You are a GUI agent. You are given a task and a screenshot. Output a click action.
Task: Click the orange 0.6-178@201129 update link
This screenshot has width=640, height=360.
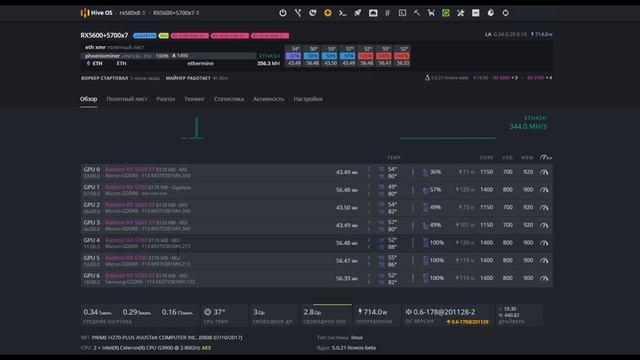point(468,322)
